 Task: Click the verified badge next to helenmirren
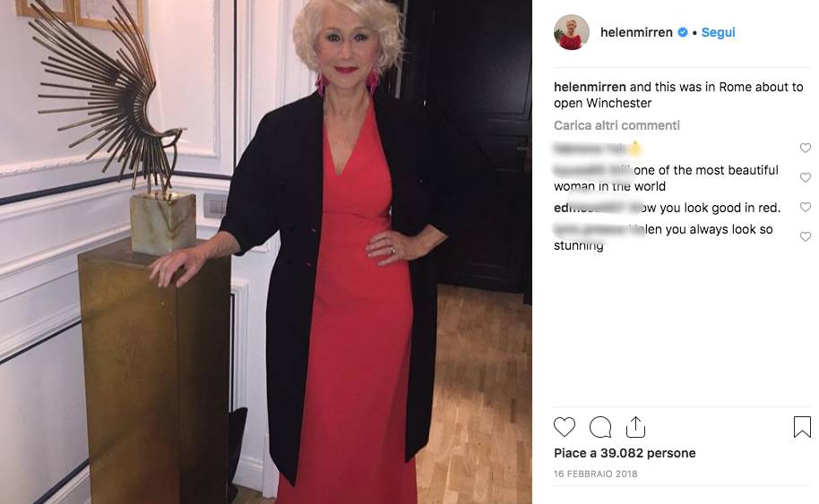[x=682, y=32]
